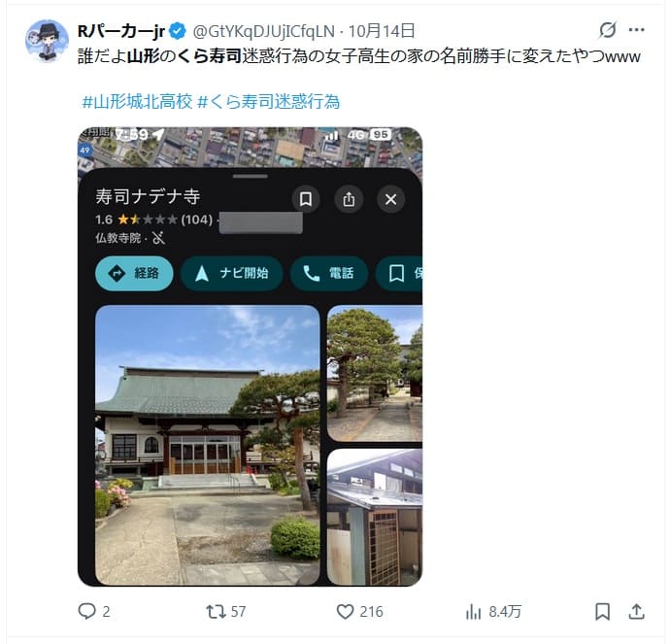Open hashtag #くら寿司迷惑行為
Image resolution: width=670 pixels, height=644 pixels.
point(269,102)
